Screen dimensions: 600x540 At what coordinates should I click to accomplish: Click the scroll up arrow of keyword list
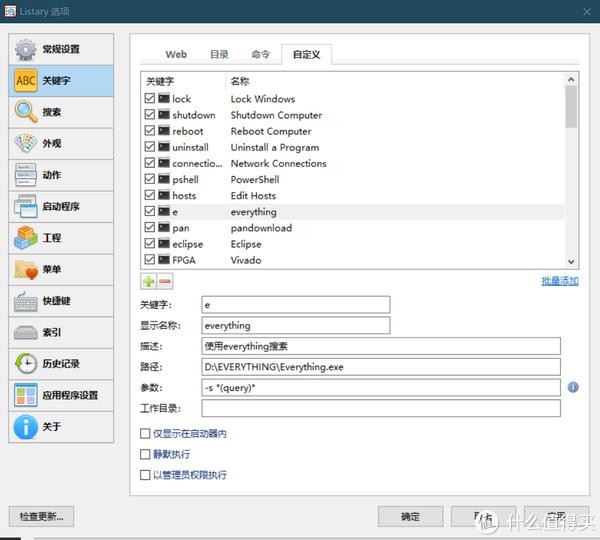pos(571,80)
